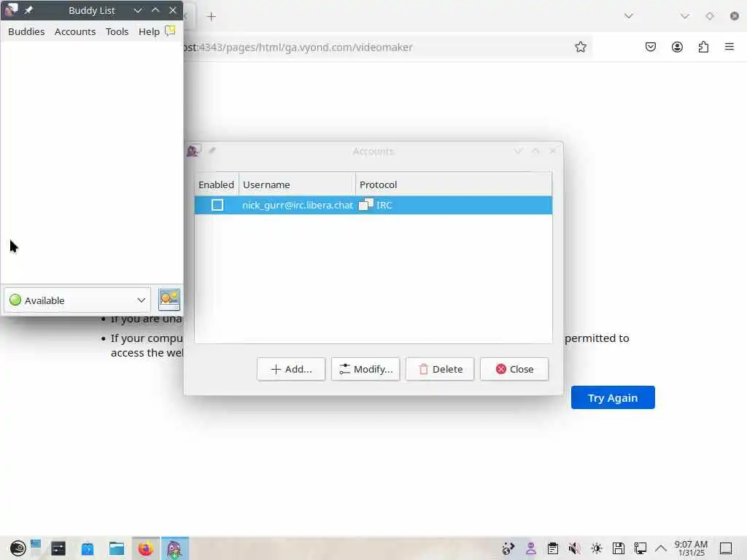Screen dimensions: 747x560
Task: Switch to Pidgin in the taskbar
Action: pyautogui.click(x=175, y=548)
